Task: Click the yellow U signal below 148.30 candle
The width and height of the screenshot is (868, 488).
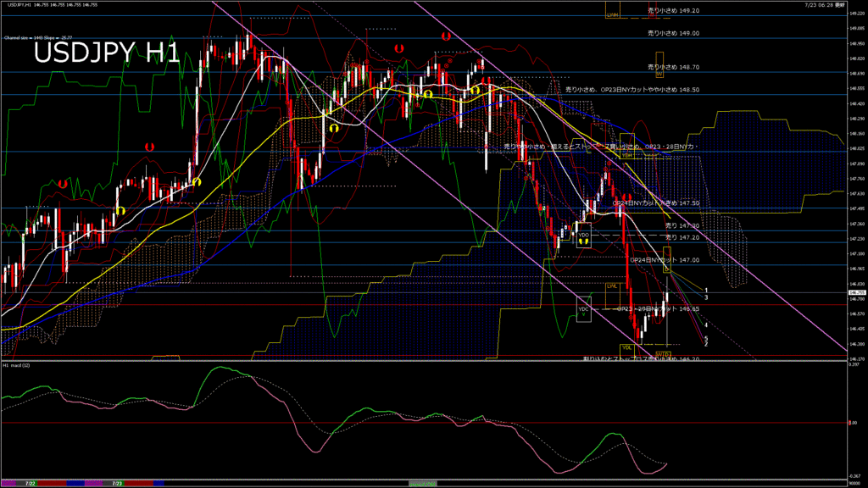Action: tap(334, 129)
